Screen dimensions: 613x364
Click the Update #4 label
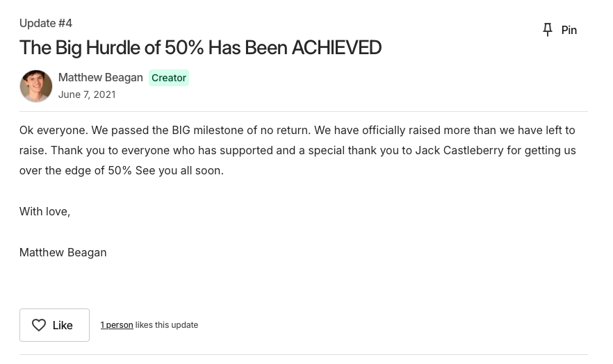(46, 23)
